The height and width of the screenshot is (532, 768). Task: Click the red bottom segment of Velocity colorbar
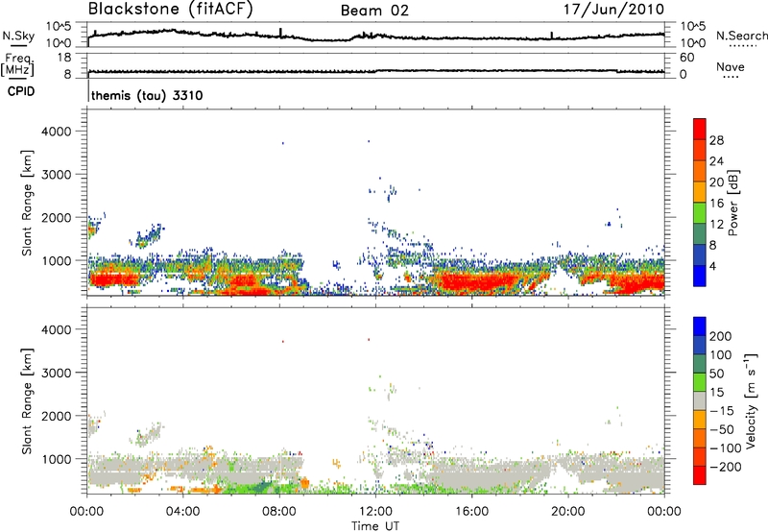[x=700, y=475]
